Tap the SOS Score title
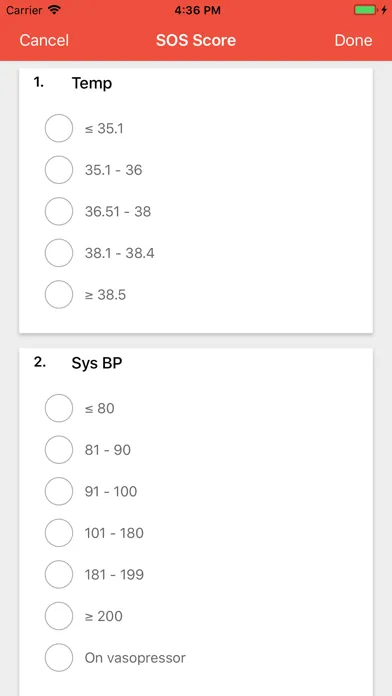This screenshot has width=392, height=696. [196, 40]
